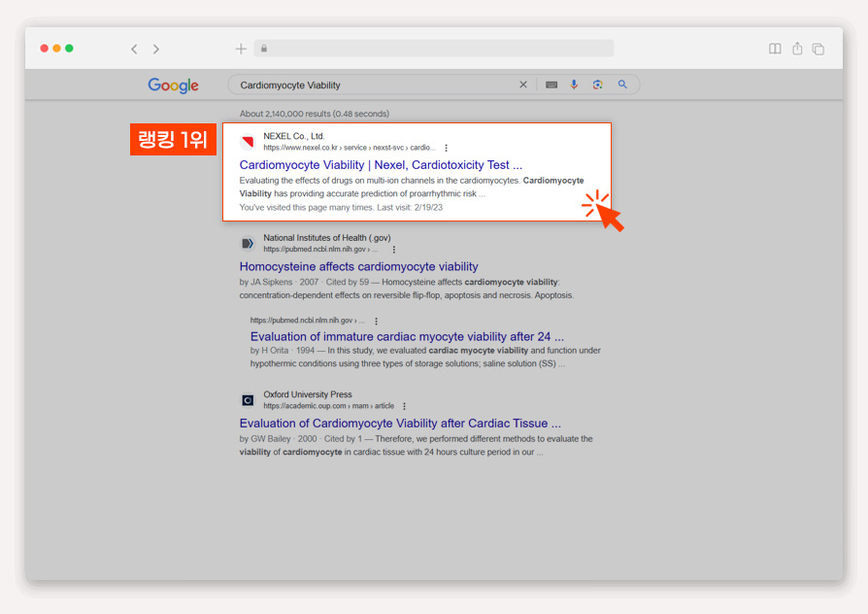This screenshot has width=868, height=614.
Task: Click the NEXEL Co., Ltd. site name
Action: click(x=294, y=136)
